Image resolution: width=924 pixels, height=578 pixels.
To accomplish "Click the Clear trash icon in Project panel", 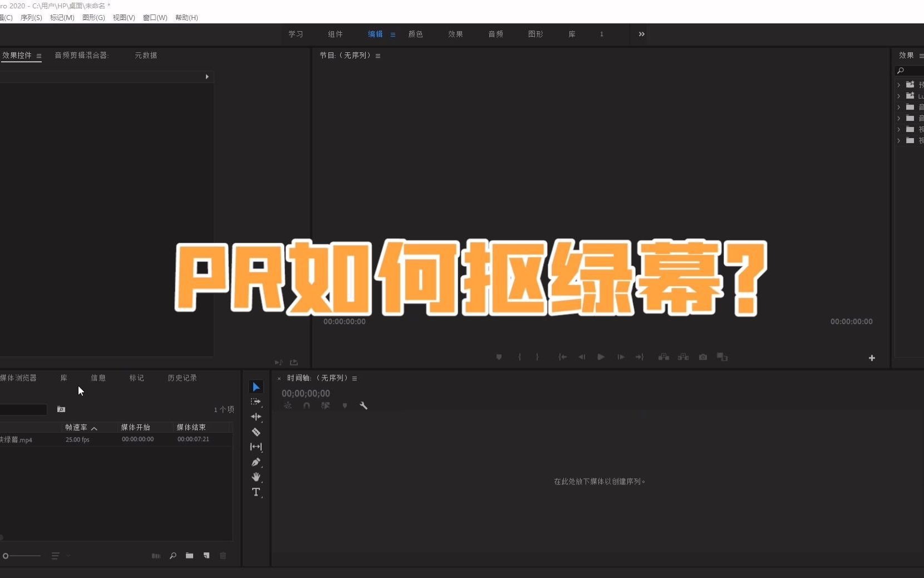I will [x=223, y=556].
